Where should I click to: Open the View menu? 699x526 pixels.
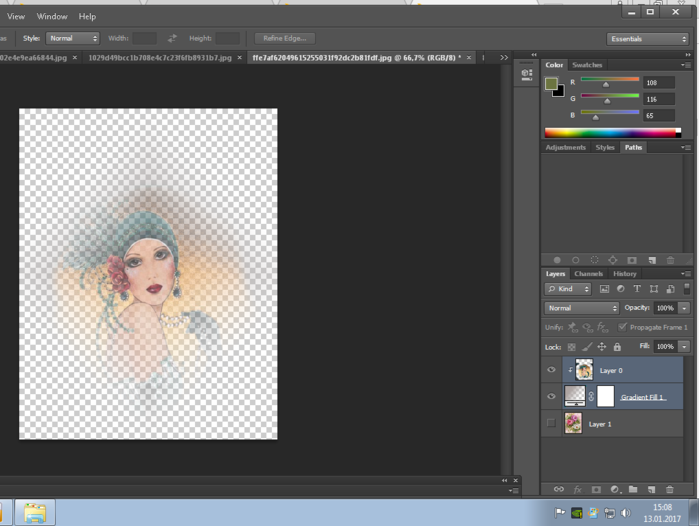tap(16, 16)
